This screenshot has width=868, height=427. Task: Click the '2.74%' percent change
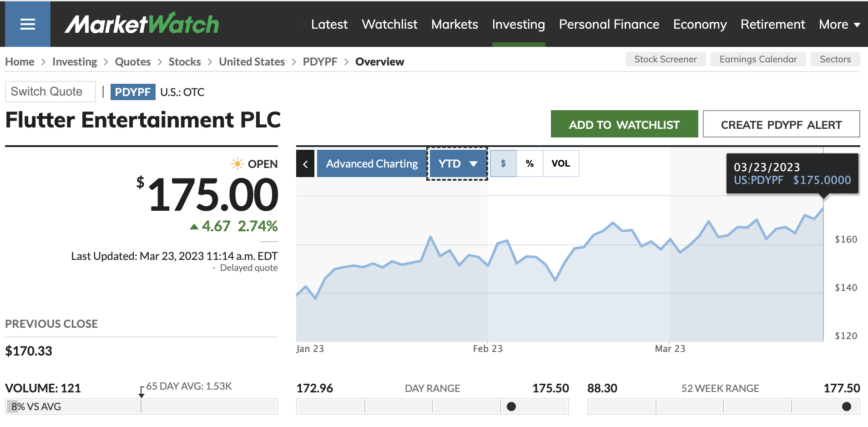257,226
